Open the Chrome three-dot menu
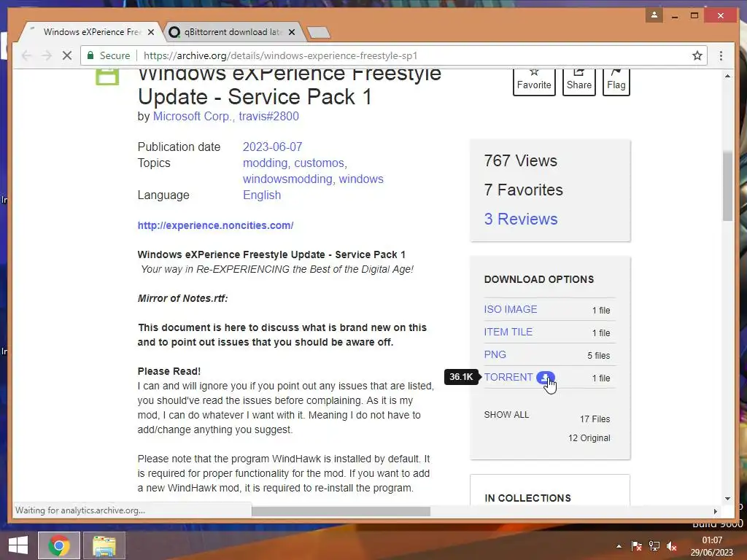 coord(721,55)
